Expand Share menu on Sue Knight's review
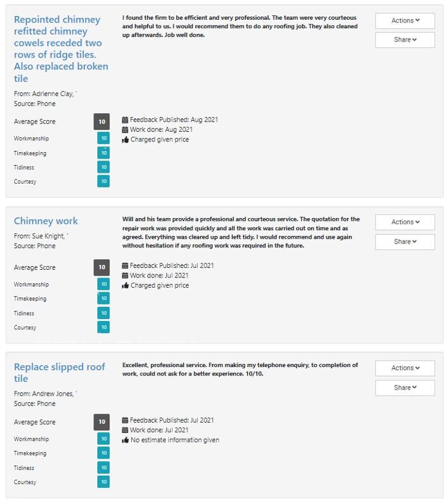 404,241
